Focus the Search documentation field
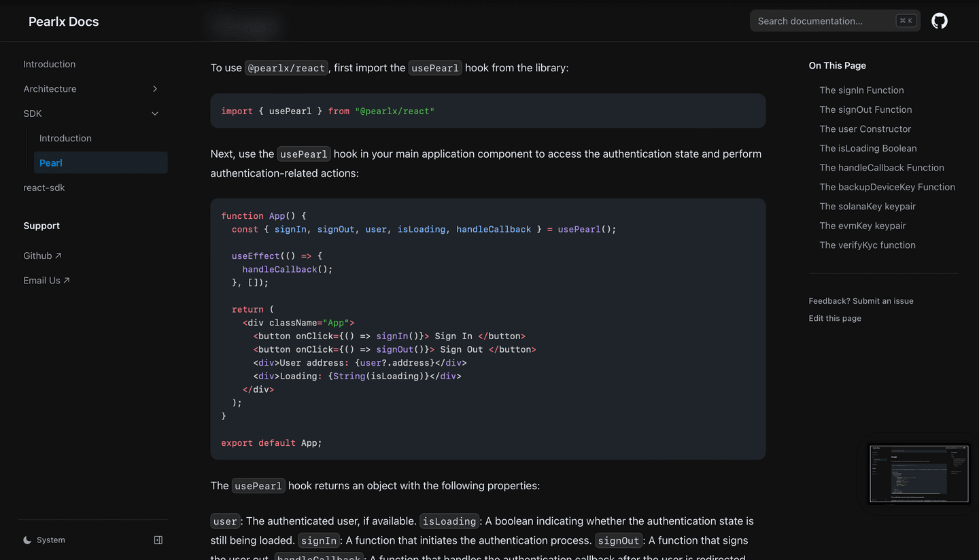Viewport: 979px width, 560px height. pos(835,21)
